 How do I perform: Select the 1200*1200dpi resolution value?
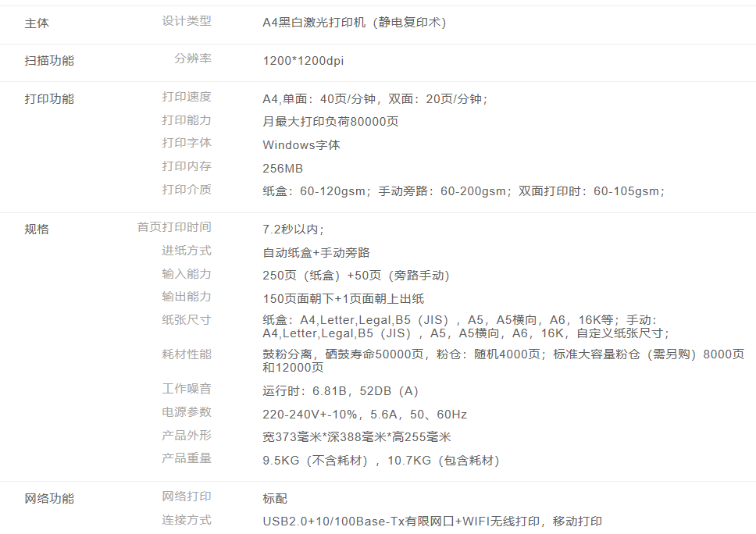click(x=303, y=61)
